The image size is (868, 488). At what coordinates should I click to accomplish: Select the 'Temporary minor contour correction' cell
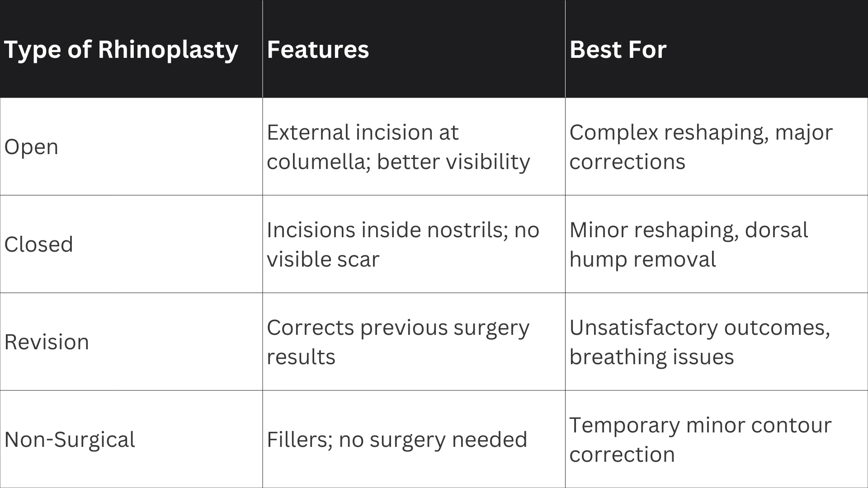click(700, 440)
